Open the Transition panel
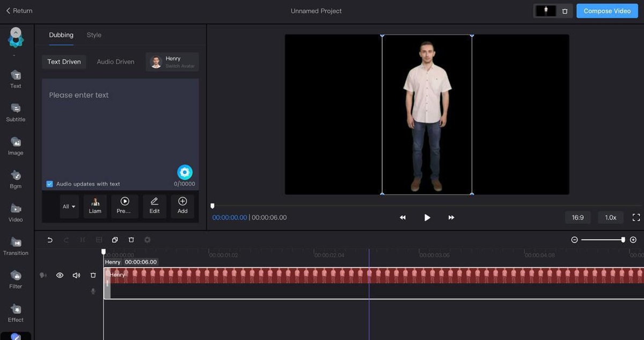 point(16,245)
